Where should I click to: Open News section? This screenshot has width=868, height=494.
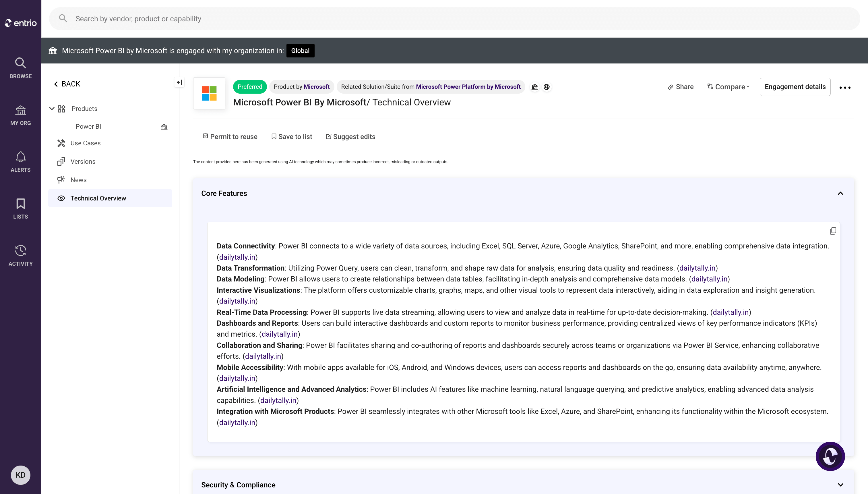click(x=78, y=180)
